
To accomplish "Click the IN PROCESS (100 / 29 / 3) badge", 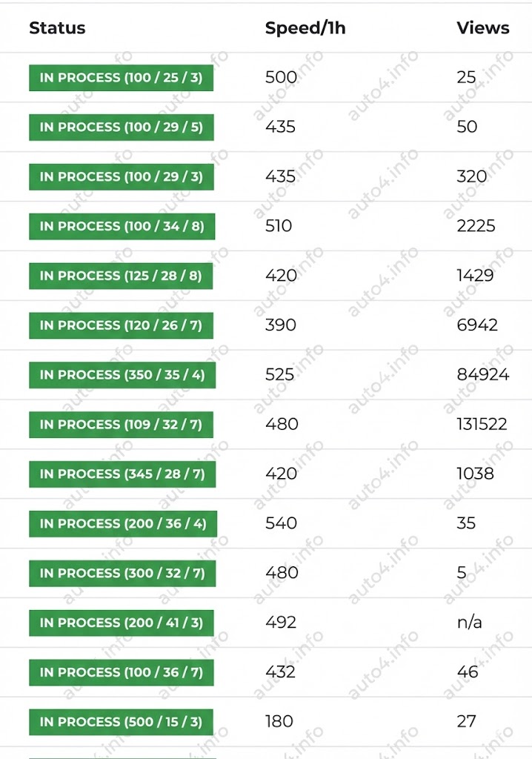I will 121,176.
